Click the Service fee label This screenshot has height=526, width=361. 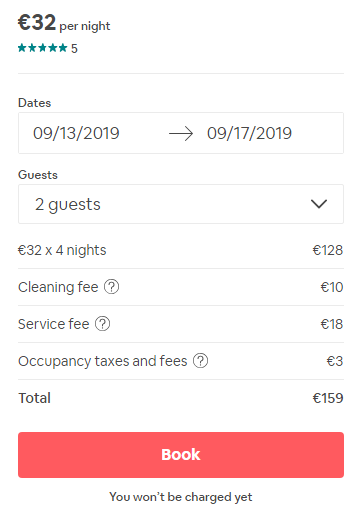pos(54,324)
